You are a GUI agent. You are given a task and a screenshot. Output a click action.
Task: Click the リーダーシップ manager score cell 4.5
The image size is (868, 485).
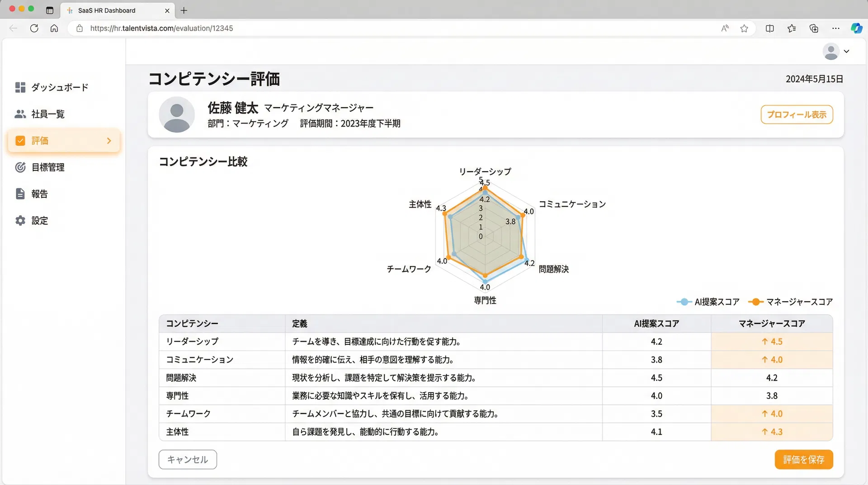click(772, 342)
